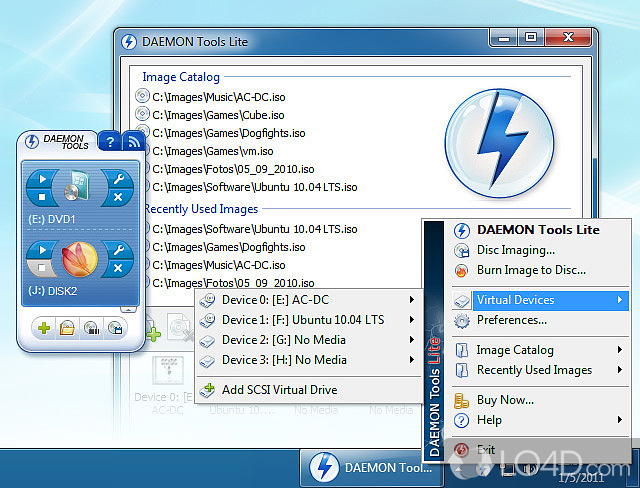Select AC-DC.iso under Recently Used Images
Screen dimensions: 640x488
point(218,265)
